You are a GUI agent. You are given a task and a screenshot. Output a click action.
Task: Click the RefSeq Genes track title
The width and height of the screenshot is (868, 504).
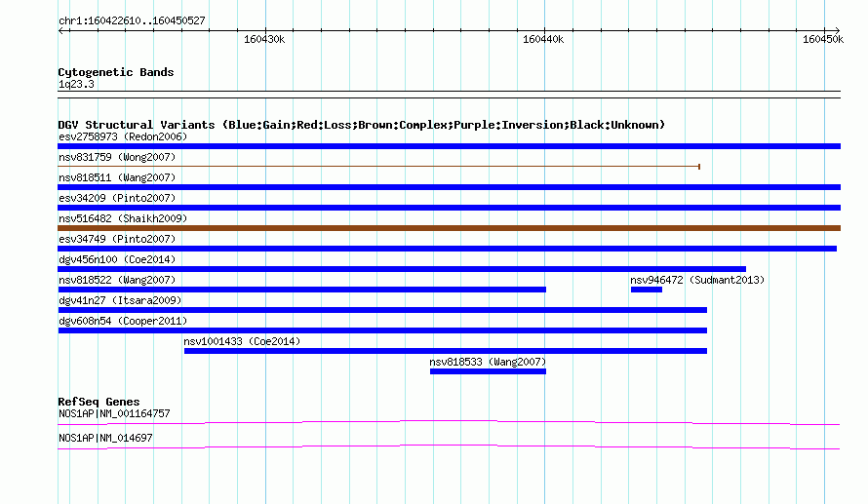point(99,402)
